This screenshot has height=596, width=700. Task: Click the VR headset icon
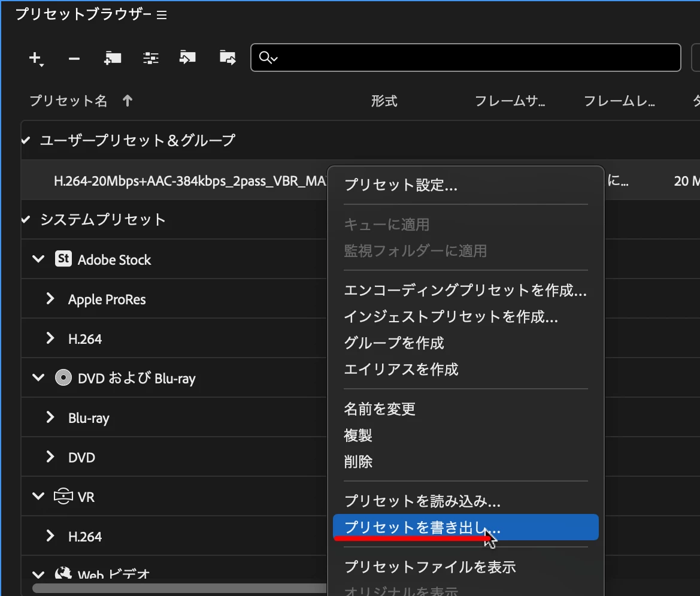coord(63,497)
